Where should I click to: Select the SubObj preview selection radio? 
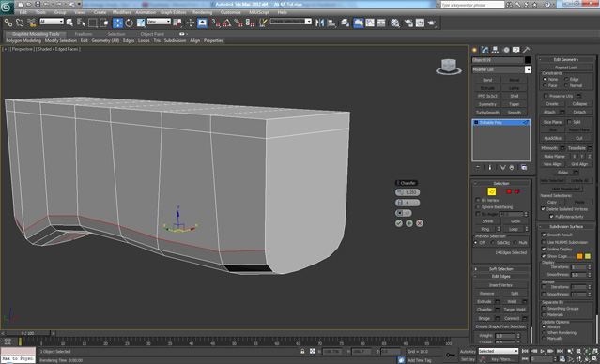[x=493, y=243]
